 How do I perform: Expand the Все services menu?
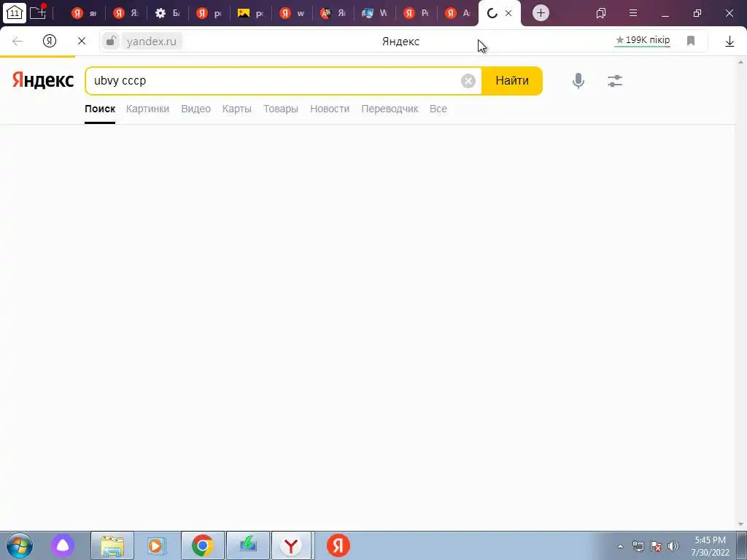438,109
